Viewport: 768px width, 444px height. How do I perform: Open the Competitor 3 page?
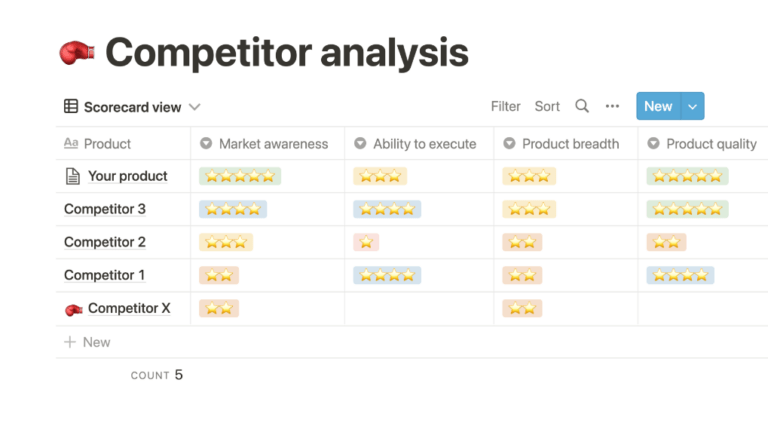pos(105,209)
